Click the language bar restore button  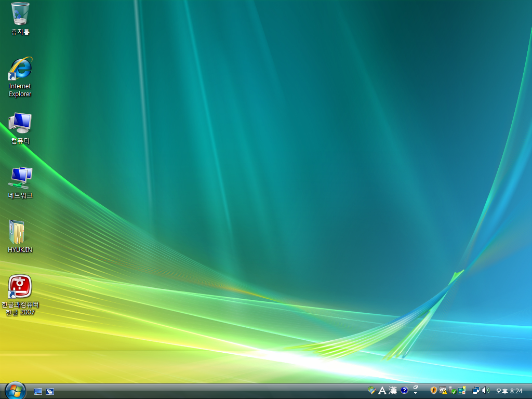tap(416, 388)
